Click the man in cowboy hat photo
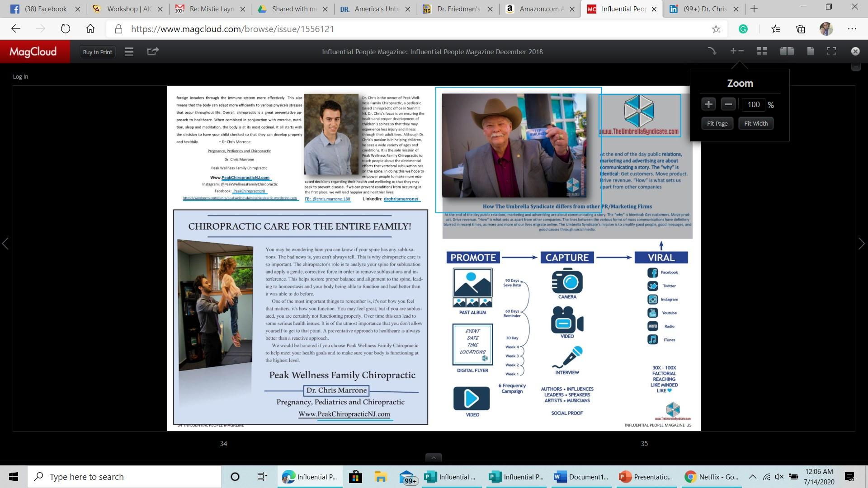 click(x=514, y=145)
